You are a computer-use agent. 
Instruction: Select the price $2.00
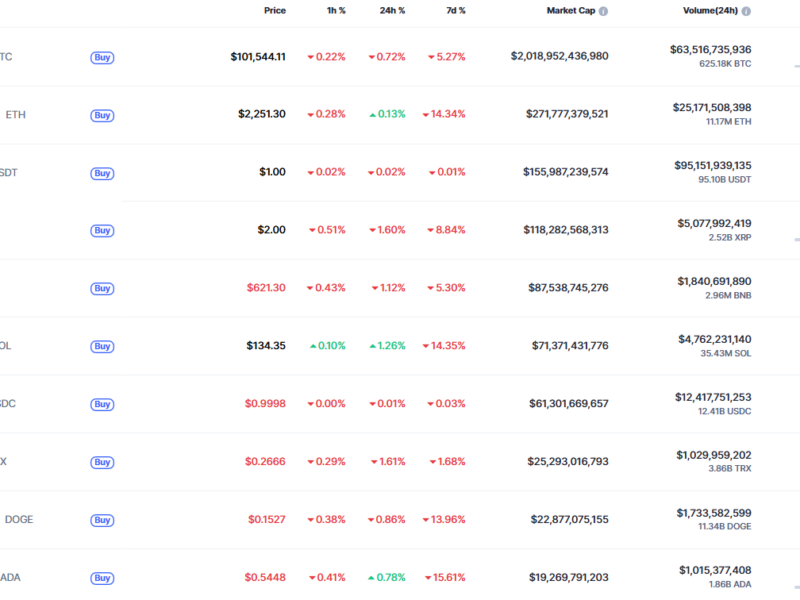(271, 230)
